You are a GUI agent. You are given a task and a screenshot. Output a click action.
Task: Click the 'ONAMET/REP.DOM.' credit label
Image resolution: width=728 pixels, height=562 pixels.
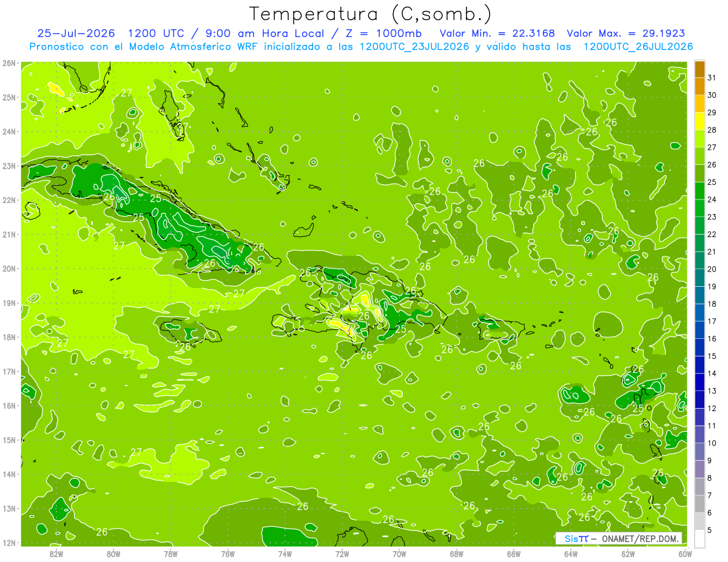coord(641,538)
